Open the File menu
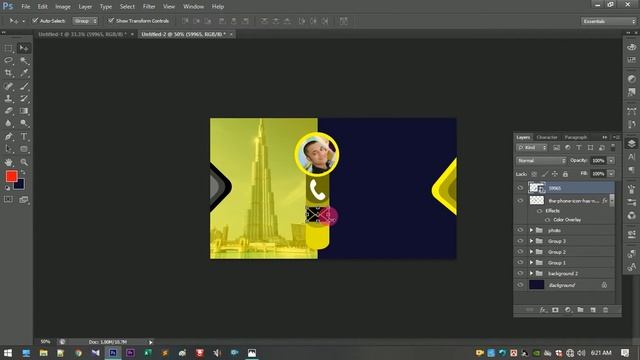The image size is (640, 360). pyautogui.click(x=25, y=7)
